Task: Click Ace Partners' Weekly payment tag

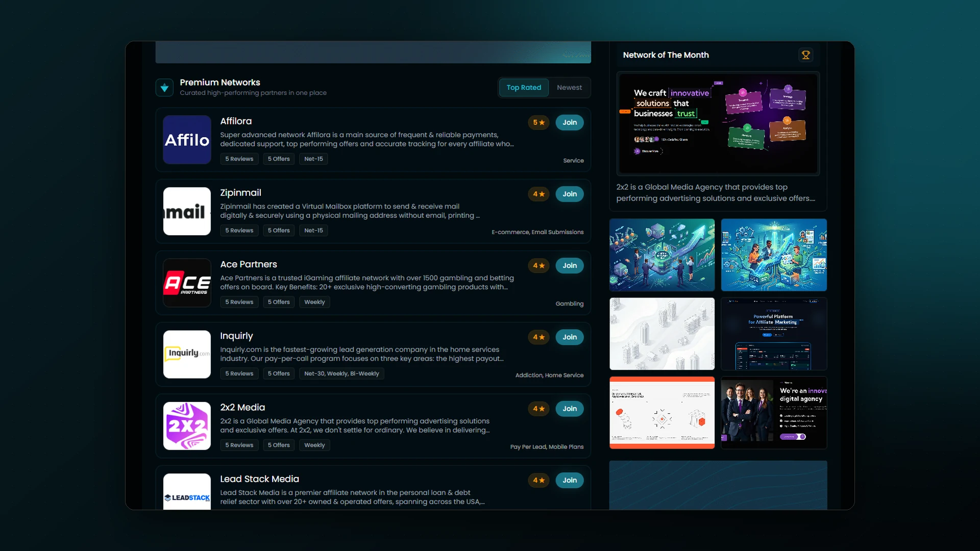Action: pos(314,302)
